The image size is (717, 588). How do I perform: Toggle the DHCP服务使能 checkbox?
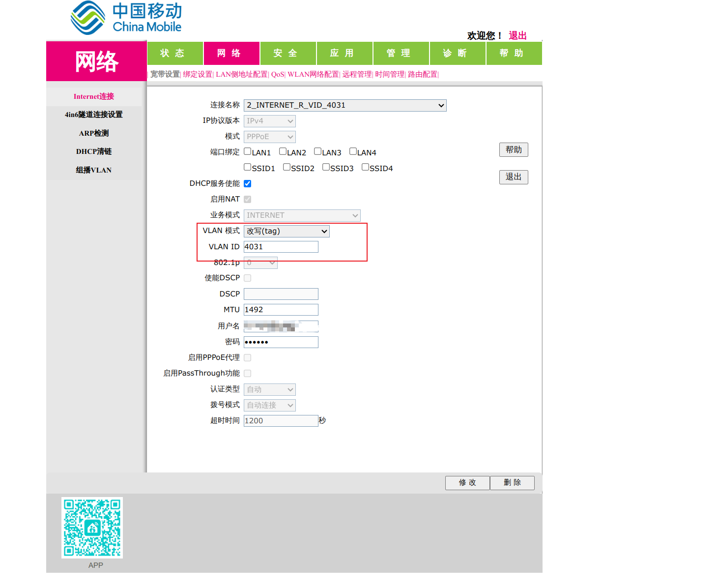pyautogui.click(x=248, y=183)
